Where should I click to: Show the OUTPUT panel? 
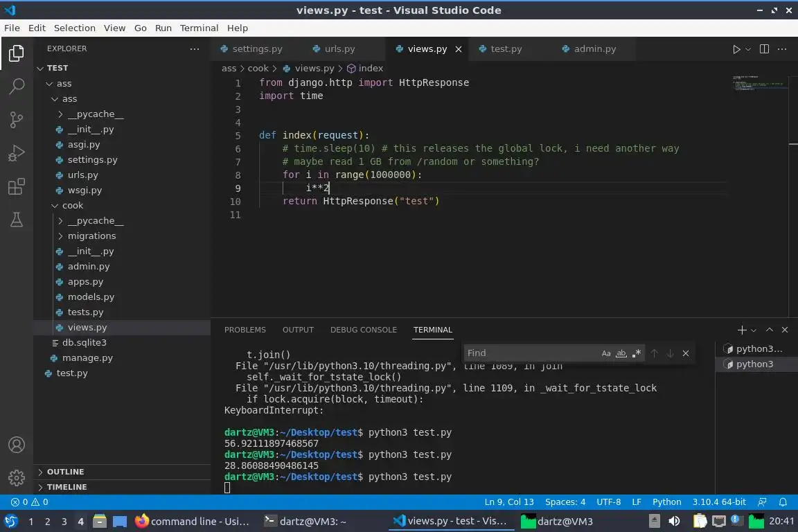[299, 330]
